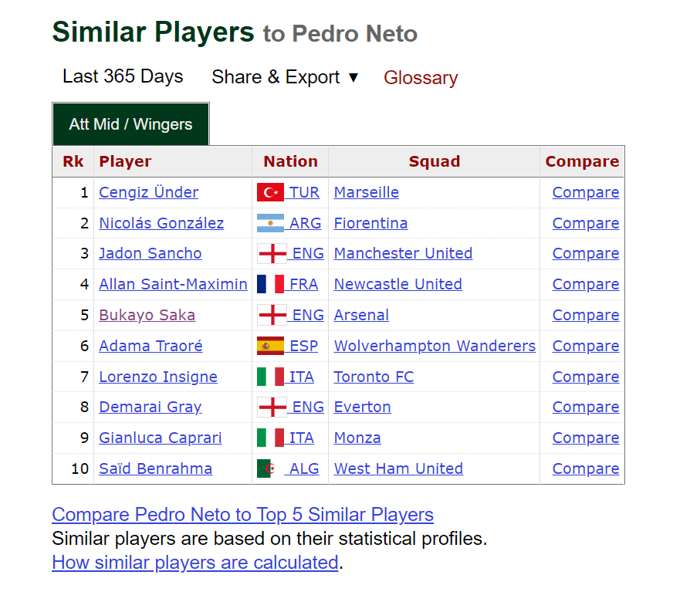700x602 pixels.
Task: Click England flag in Jadon Sancho row
Action: coord(272,253)
